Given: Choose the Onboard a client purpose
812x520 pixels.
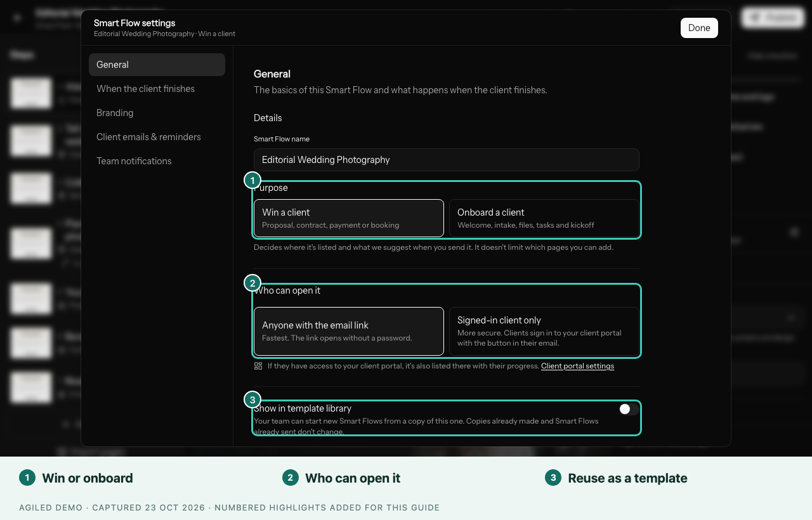Looking at the screenshot, I should pos(544,218).
